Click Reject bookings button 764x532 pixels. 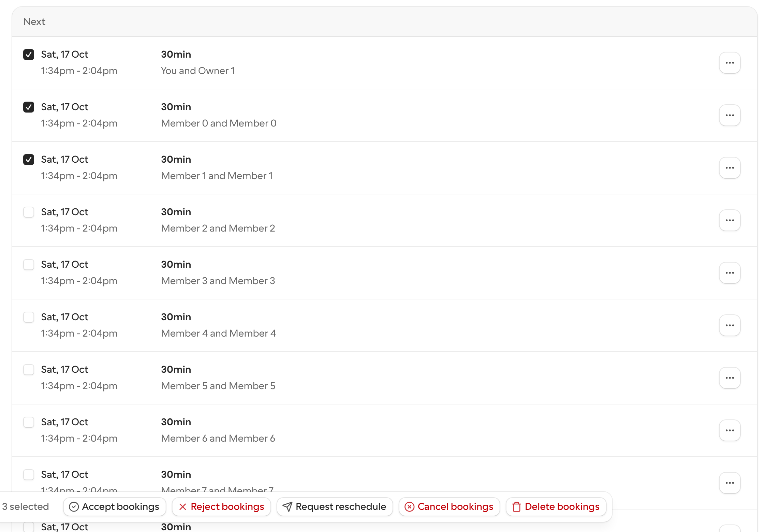click(x=221, y=507)
